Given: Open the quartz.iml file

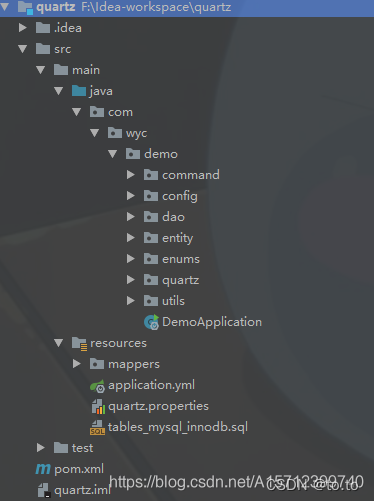Looking at the screenshot, I should [x=82, y=490].
